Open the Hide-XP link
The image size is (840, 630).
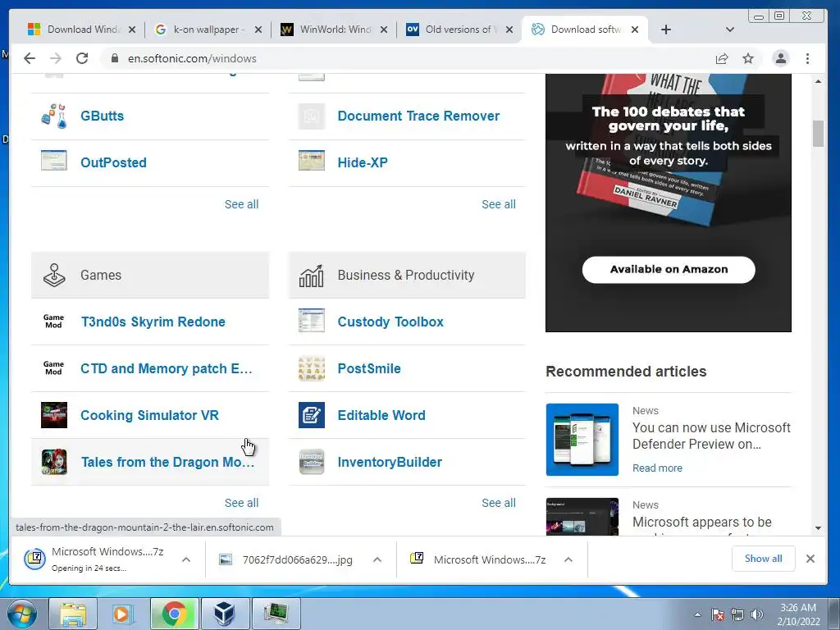point(363,162)
